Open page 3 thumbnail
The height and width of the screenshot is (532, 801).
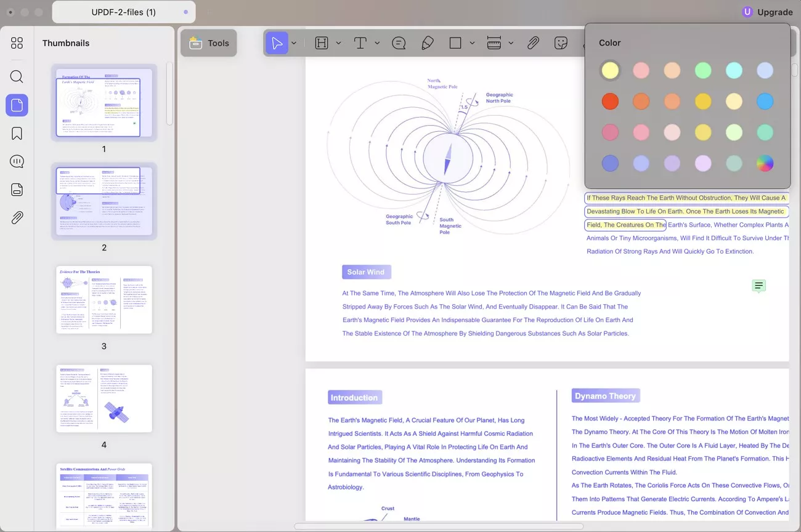(104, 299)
